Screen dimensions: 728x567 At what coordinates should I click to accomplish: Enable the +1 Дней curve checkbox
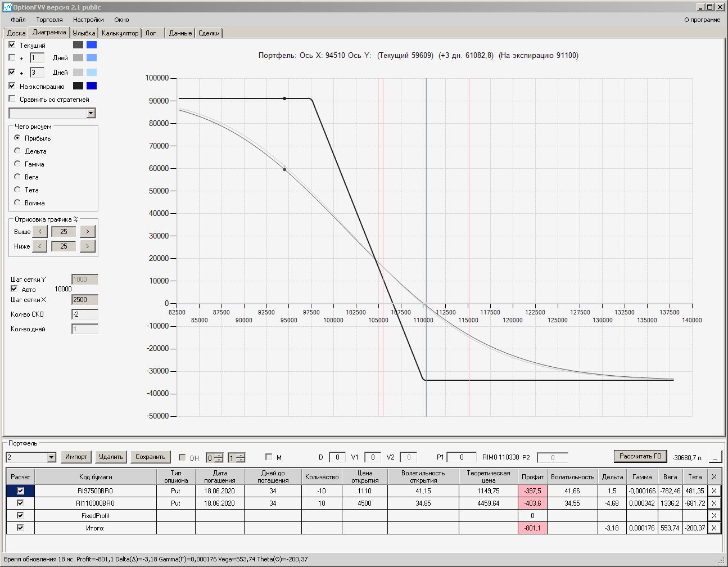click(12, 58)
